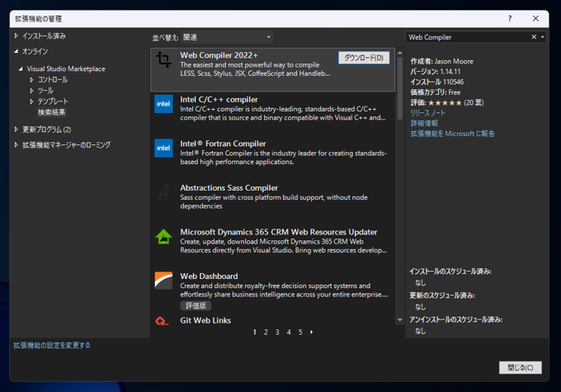Expand the テンプレート category
This screenshot has height=392, width=561.
click(x=31, y=102)
